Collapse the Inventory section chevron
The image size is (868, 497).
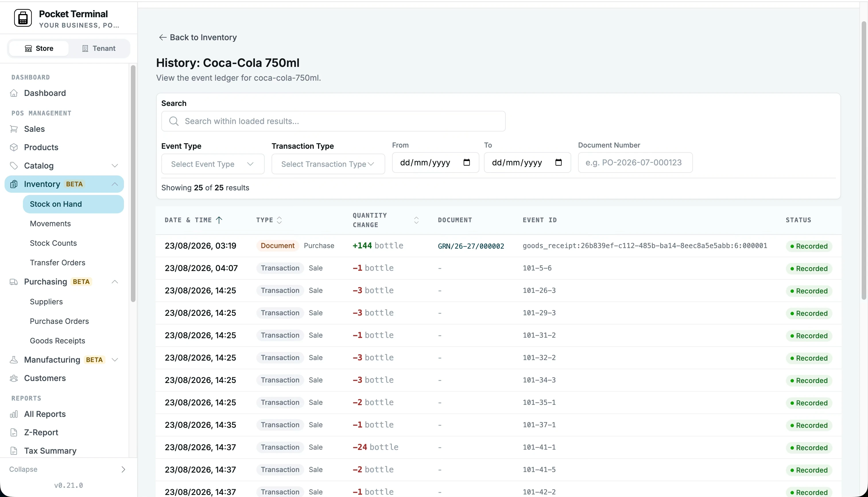(115, 184)
